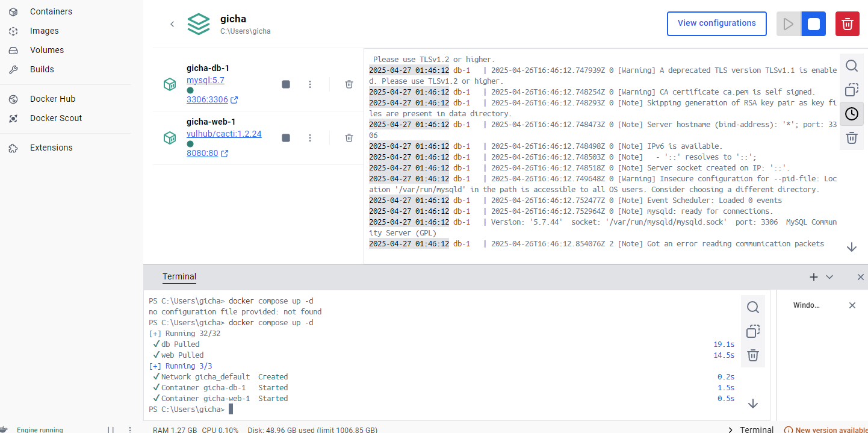868x433 pixels.
Task: Clear the terminal with the trash icon
Action: click(x=753, y=355)
